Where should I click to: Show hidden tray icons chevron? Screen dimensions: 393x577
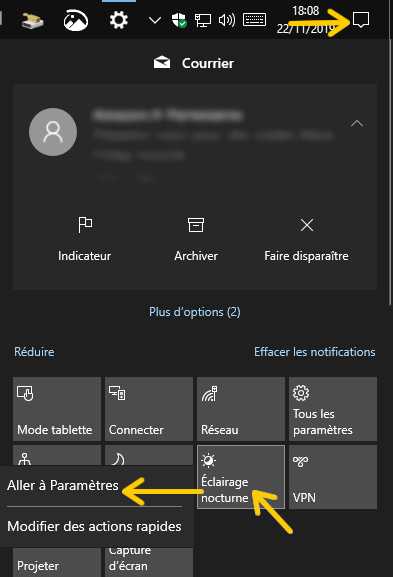pyautogui.click(x=155, y=20)
